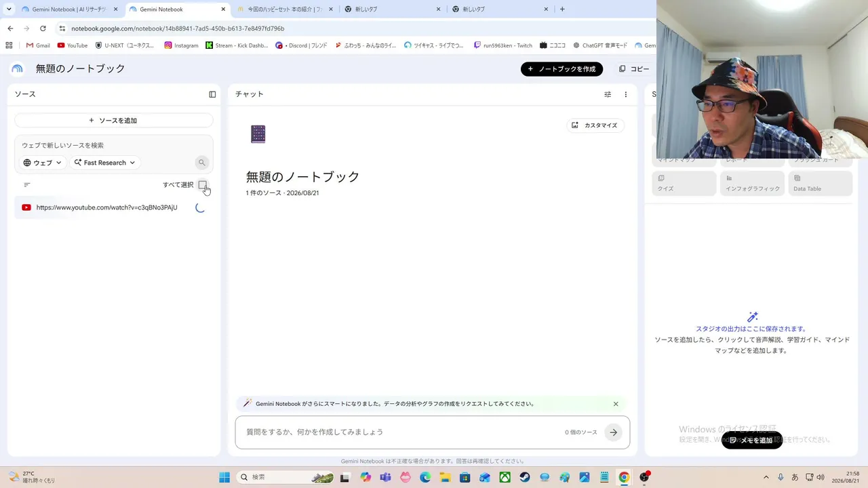Viewport: 868px width, 488px height.
Task: Send the chat question with the arrow button
Action: point(613,432)
